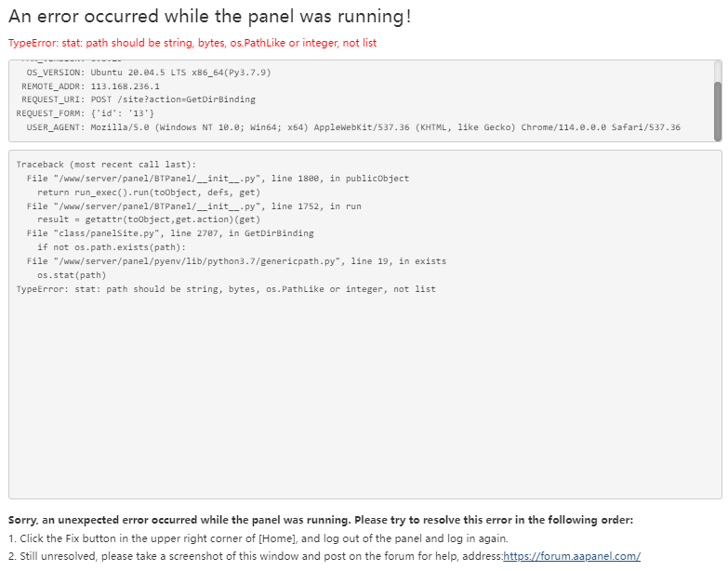Click the error page heading text

coord(209,17)
